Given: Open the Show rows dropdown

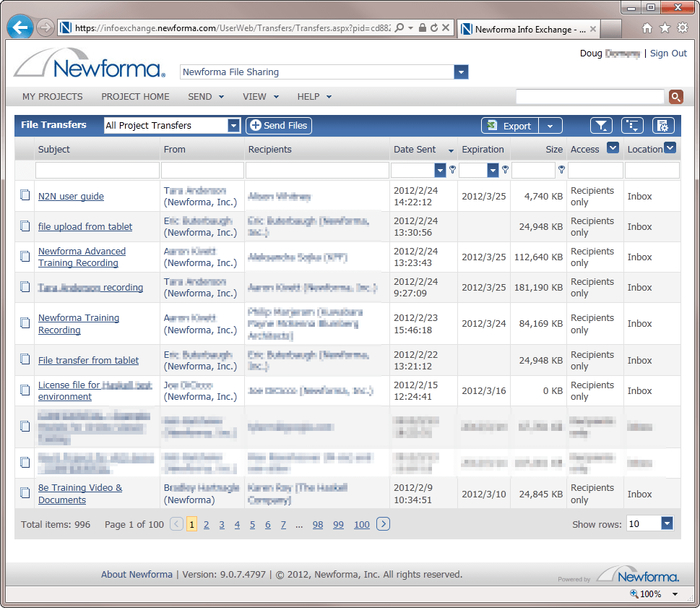Looking at the screenshot, I should [x=667, y=523].
